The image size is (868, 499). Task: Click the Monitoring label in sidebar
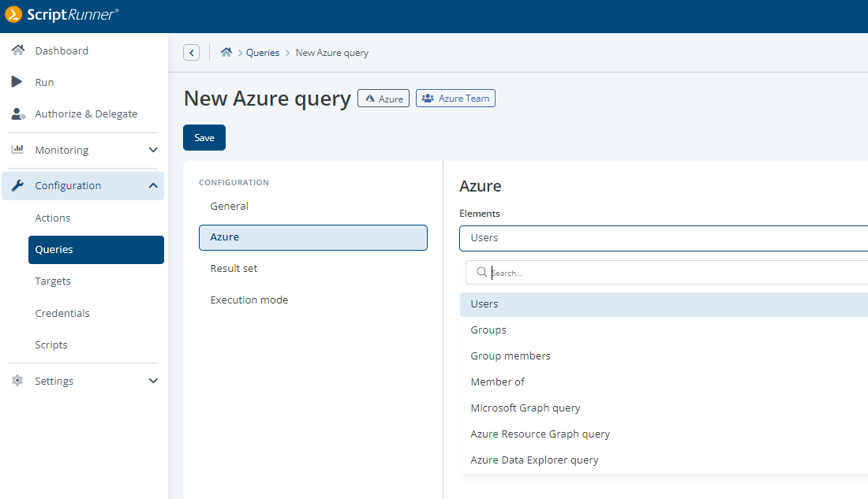62,151
